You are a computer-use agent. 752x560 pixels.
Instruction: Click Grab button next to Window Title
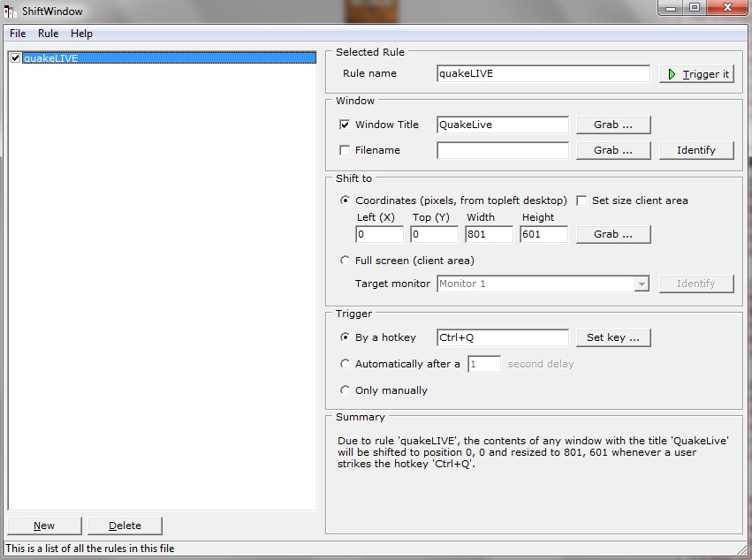[613, 125]
